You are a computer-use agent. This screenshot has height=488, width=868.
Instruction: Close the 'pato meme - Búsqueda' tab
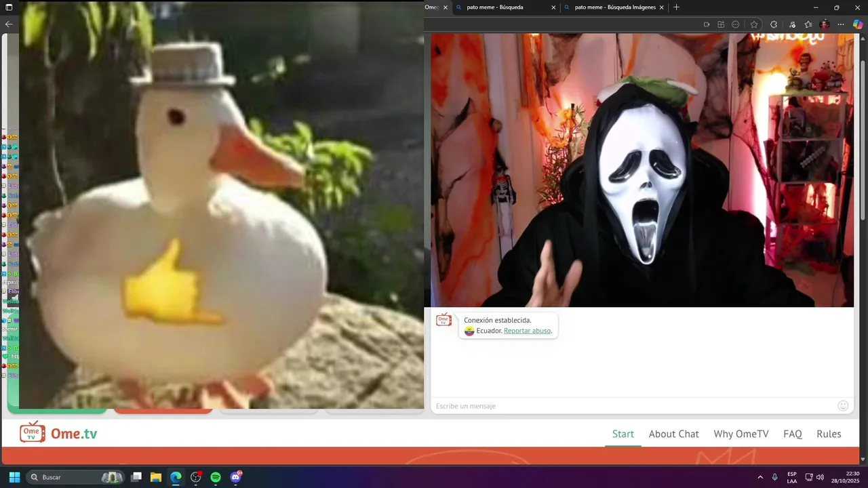[x=553, y=7]
